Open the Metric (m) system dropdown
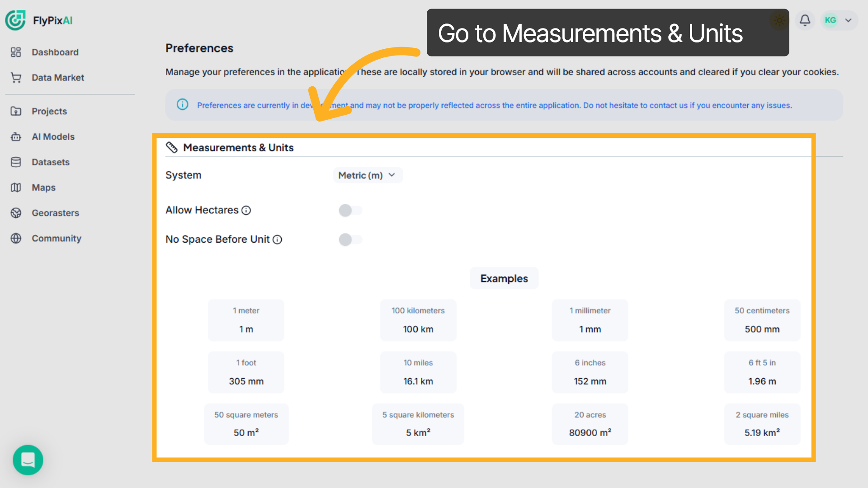Screen dimensions: 868x488 pos(368,175)
